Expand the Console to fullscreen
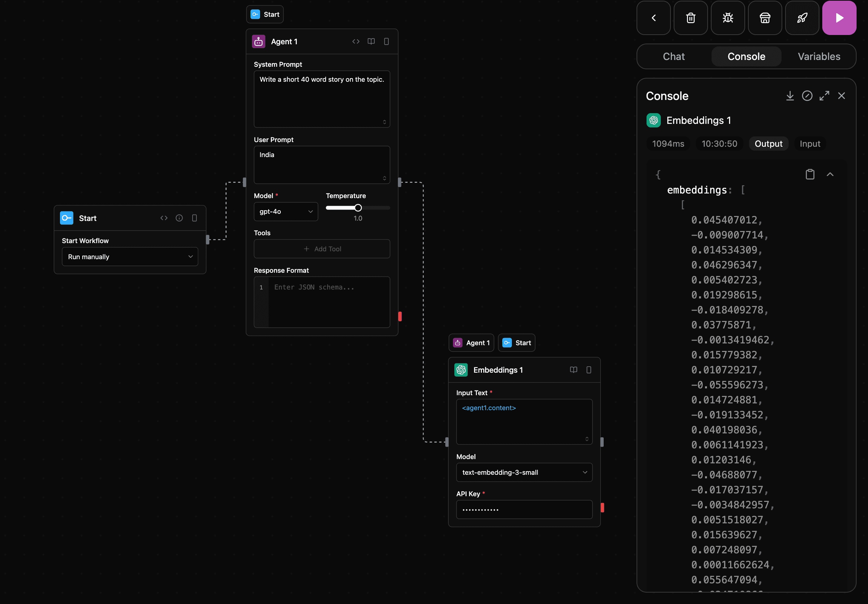868x604 pixels. [824, 96]
